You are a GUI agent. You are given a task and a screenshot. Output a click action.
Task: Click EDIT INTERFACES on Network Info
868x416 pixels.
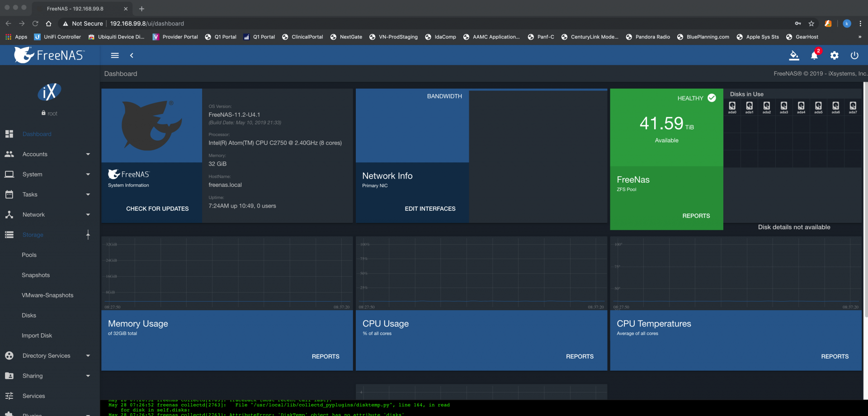(x=430, y=209)
